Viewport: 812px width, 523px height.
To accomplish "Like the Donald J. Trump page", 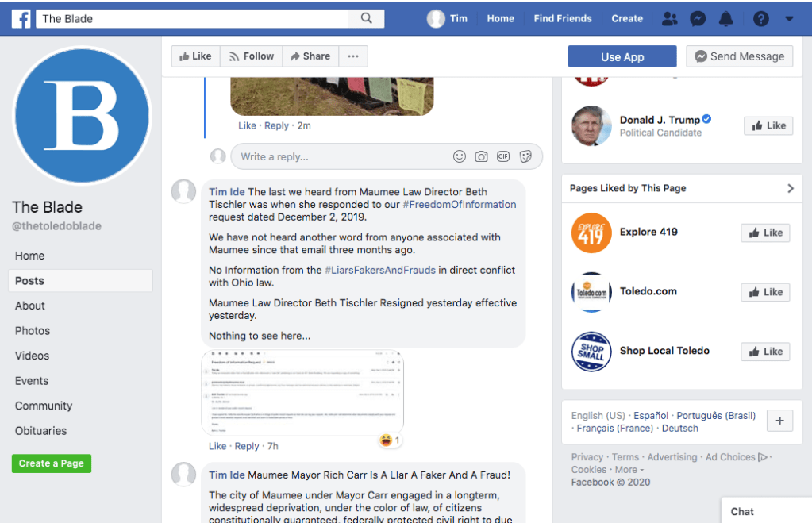I will point(768,125).
